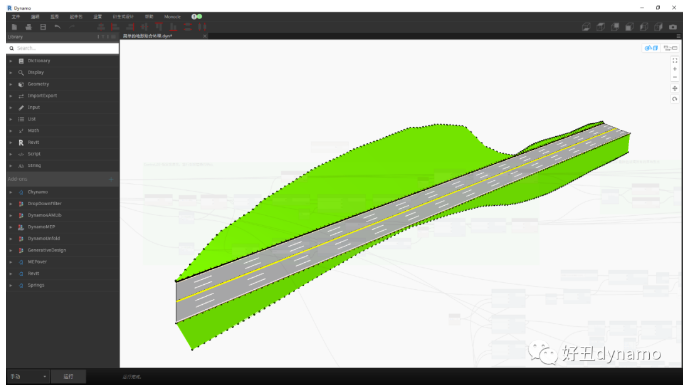Screen dimensions: 690x388
Task: Click the String category icon
Action: [x=21, y=166]
